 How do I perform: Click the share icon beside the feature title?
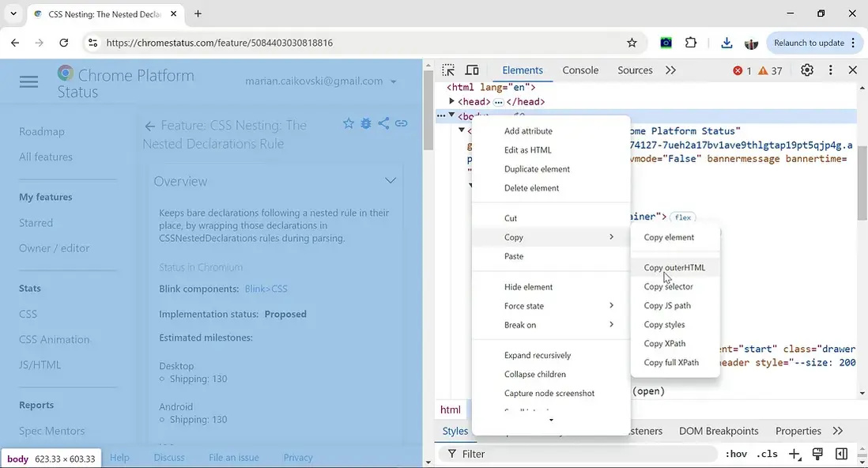tap(383, 123)
